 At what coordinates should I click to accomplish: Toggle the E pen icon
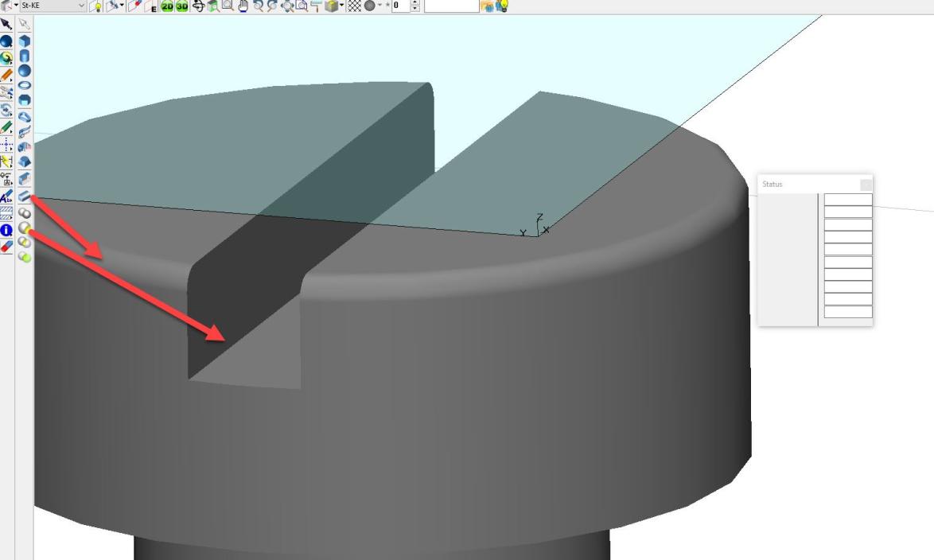click(x=150, y=6)
